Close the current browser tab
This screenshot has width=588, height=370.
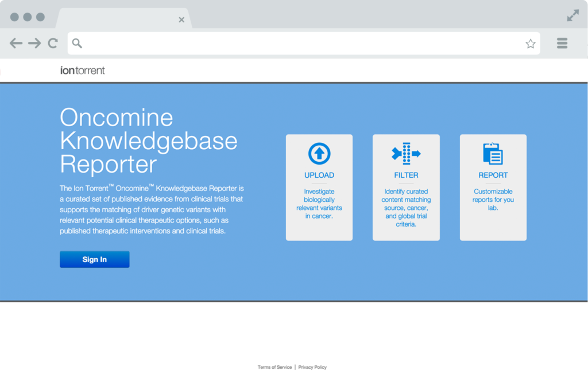point(181,20)
